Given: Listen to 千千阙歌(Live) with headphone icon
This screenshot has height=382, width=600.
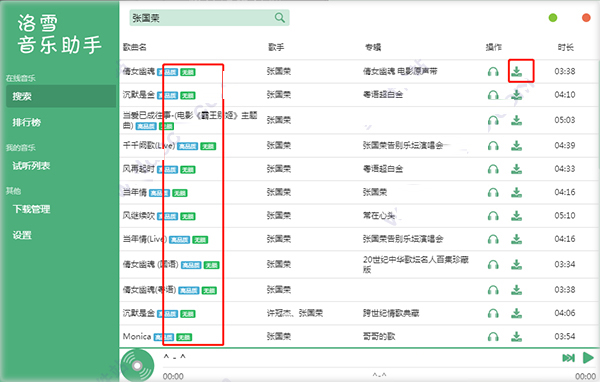Looking at the screenshot, I should point(493,146).
